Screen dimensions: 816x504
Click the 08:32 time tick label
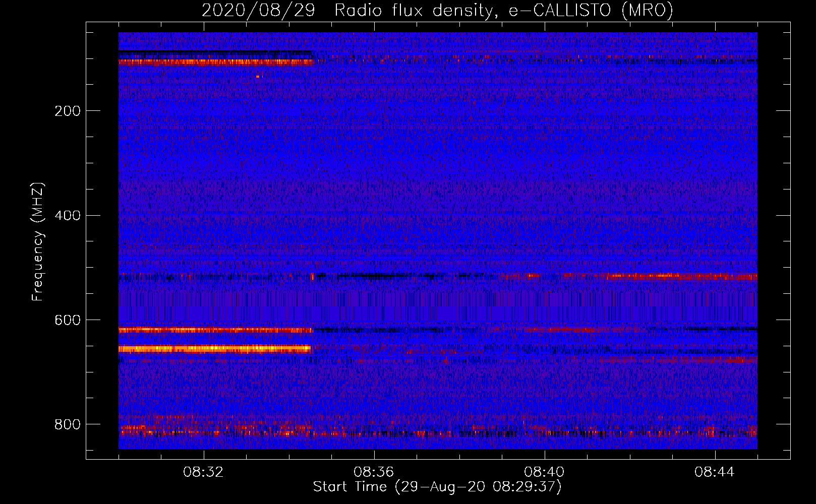click(203, 472)
